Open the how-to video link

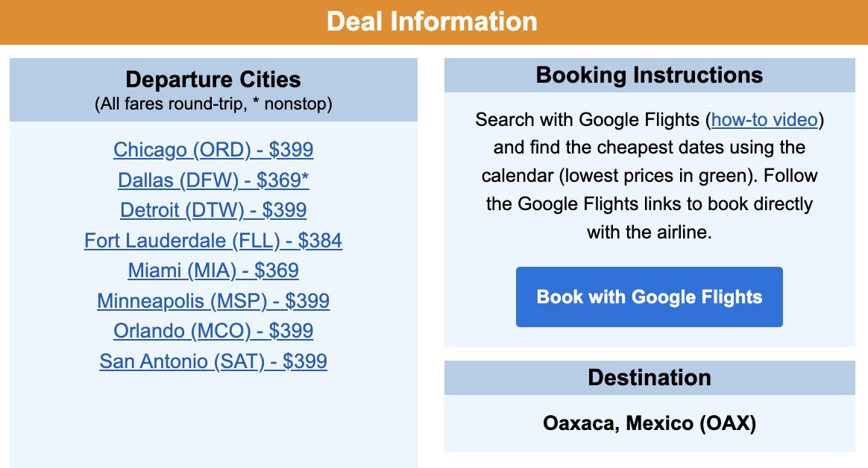[762, 120]
